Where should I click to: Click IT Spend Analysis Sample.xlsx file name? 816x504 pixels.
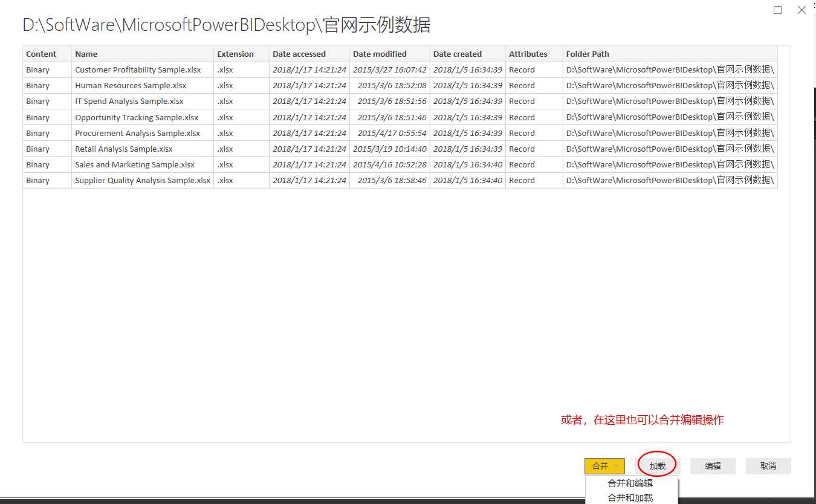[x=129, y=101]
